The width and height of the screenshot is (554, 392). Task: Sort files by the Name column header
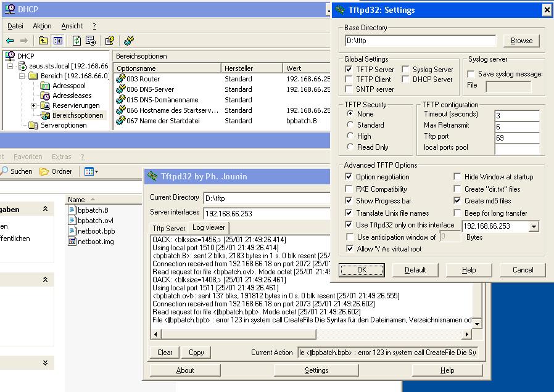click(104, 199)
